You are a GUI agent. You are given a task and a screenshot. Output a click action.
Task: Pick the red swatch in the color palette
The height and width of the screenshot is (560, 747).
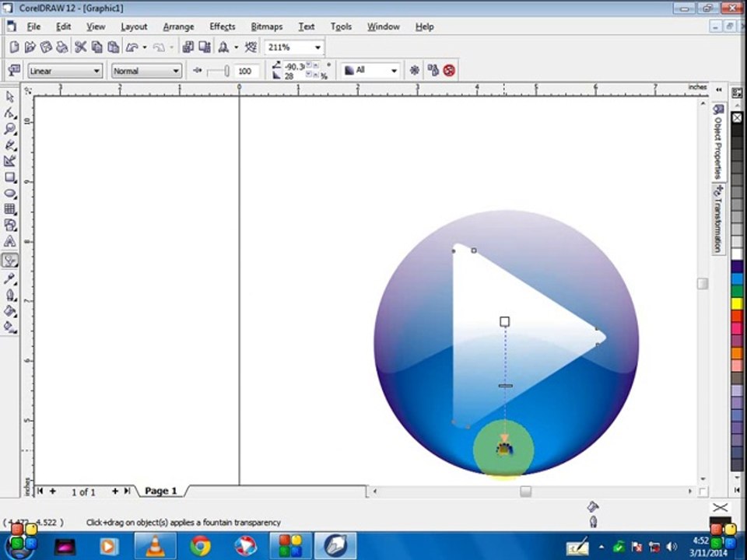click(737, 316)
